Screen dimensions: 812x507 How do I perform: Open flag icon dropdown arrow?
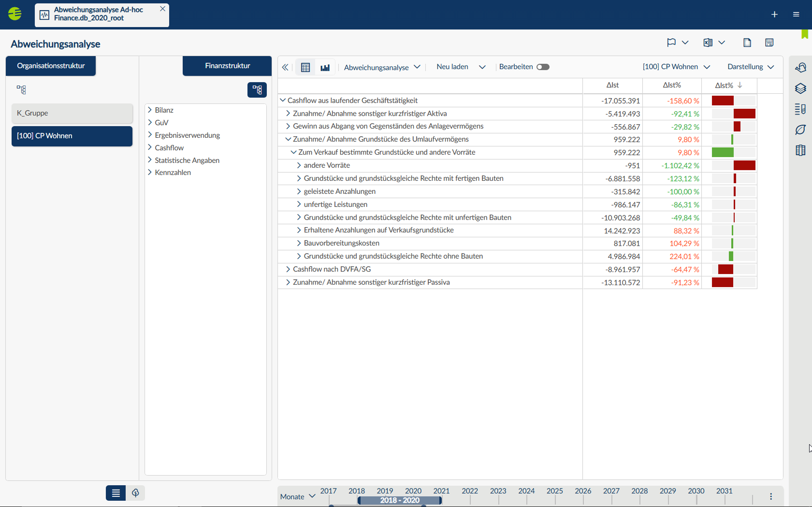click(x=685, y=43)
